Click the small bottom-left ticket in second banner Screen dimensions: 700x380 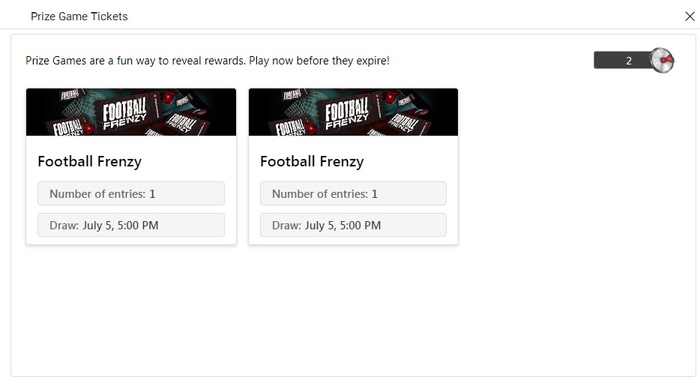tap(291, 127)
